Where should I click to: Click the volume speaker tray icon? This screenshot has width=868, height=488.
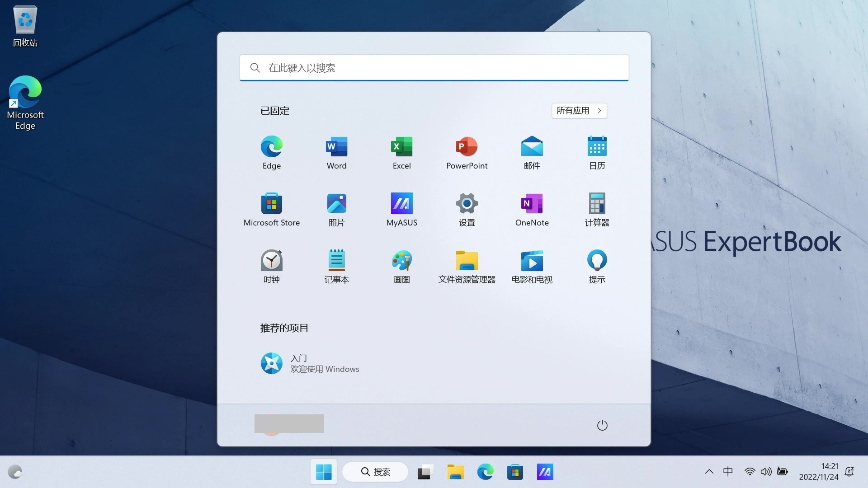coord(766,472)
